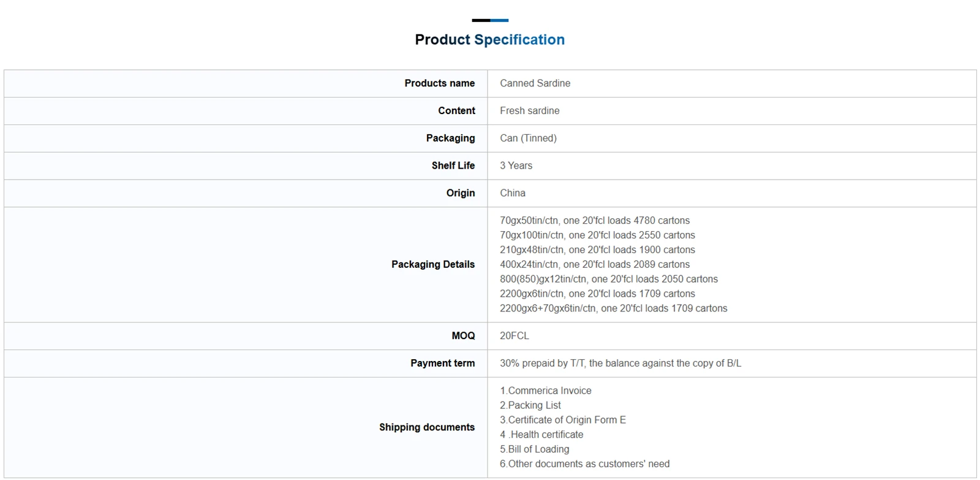Select the 'Packaging Details' label
Screen dimensions: 980x480
(x=433, y=265)
